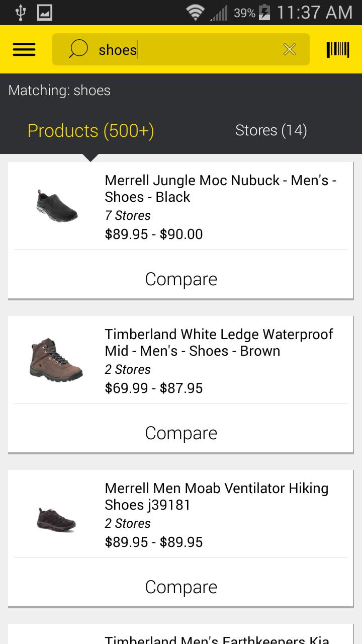The image size is (362, 644).
Task: Open the hamburger navigation menu
Action: [x=24, y=49]
